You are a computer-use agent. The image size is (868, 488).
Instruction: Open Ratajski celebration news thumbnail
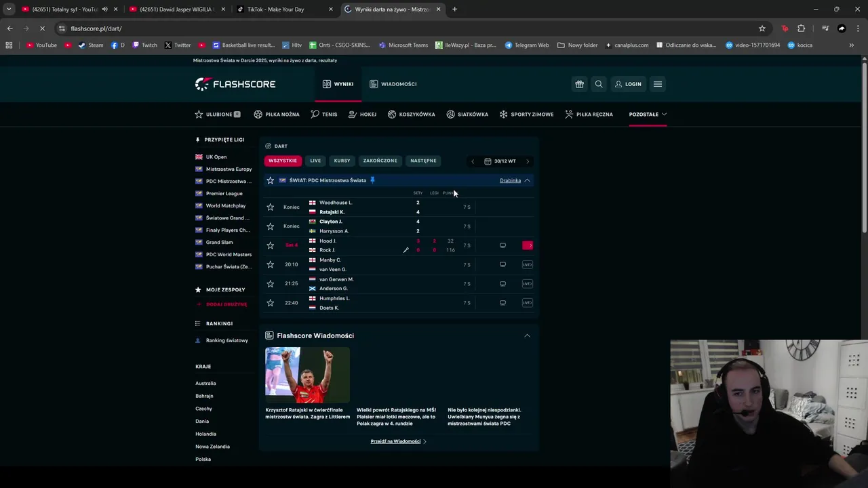[307, 375]
